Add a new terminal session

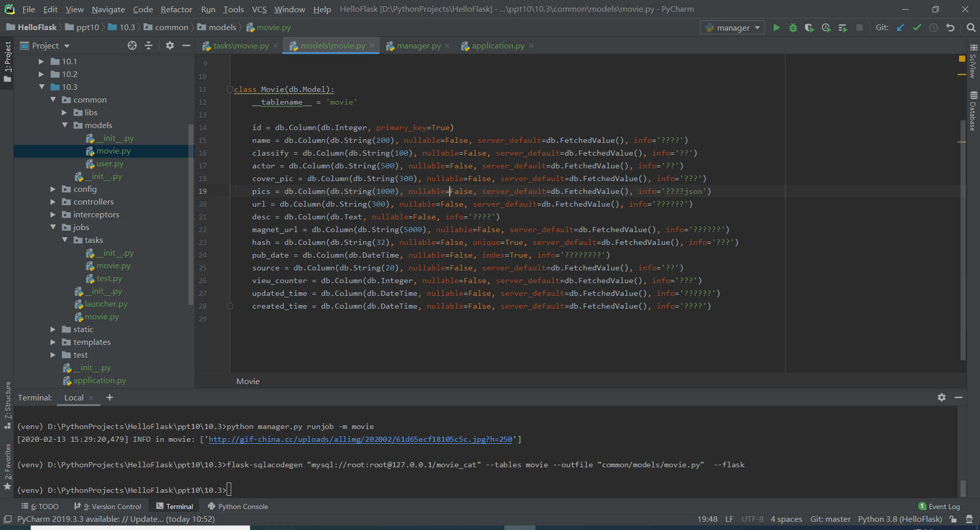(109, 397)
